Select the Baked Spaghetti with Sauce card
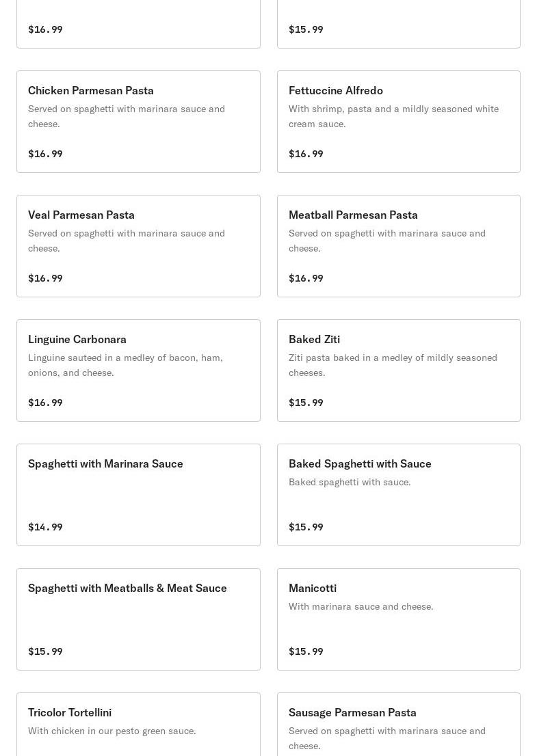 point(360,463)
